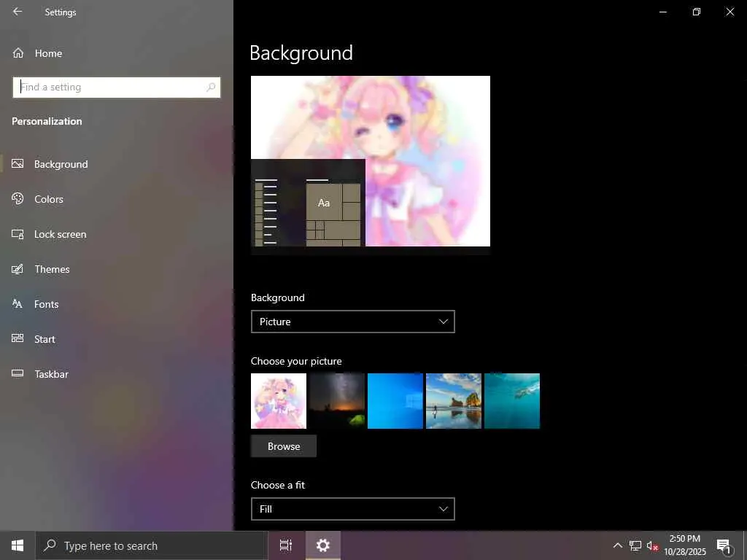Image resolution: width=747 pixels, height=560 pixels.
Task: Click the taskbar clock showing 2:50 PM
Action: (x=684, y=545)
